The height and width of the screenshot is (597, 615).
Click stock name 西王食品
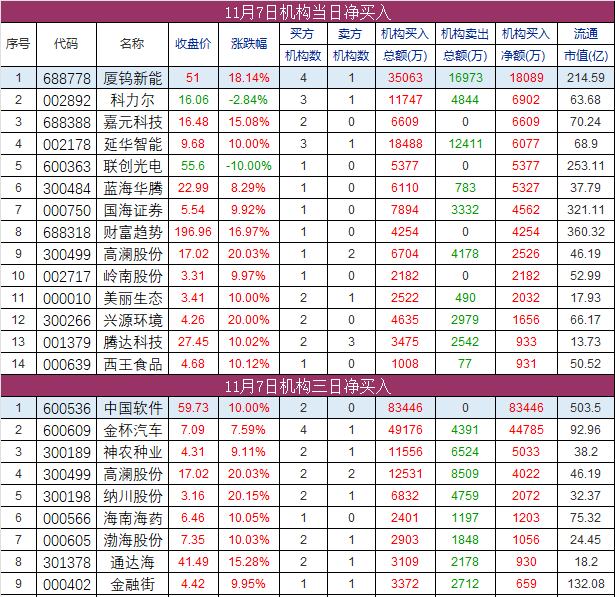(x=133, y=364)
